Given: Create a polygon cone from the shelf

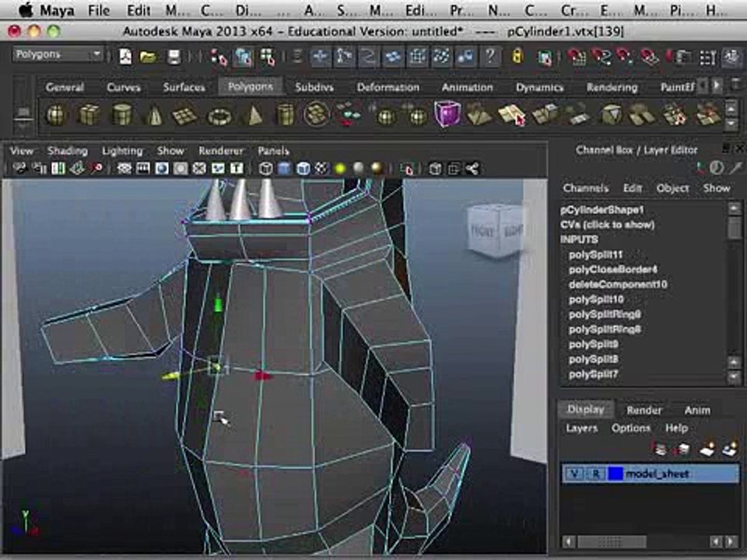Looking at the screenshot, I should click(154, 115).
